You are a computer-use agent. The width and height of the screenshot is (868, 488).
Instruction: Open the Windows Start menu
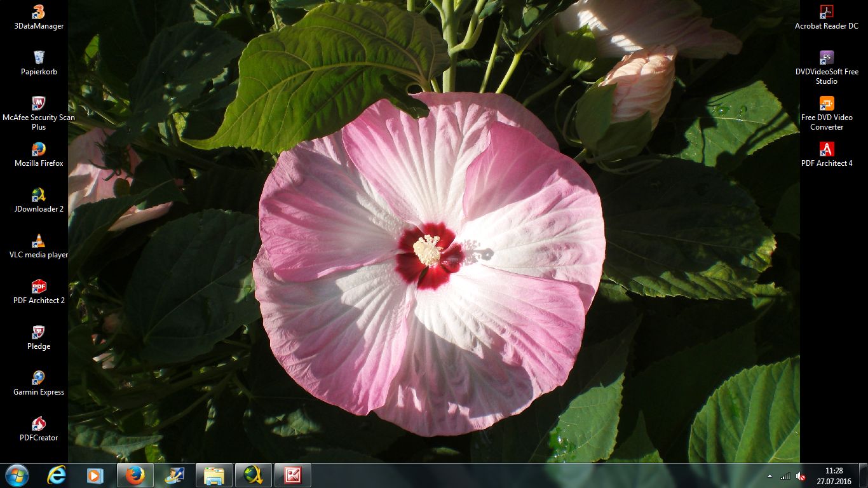(x=16, y=475)
